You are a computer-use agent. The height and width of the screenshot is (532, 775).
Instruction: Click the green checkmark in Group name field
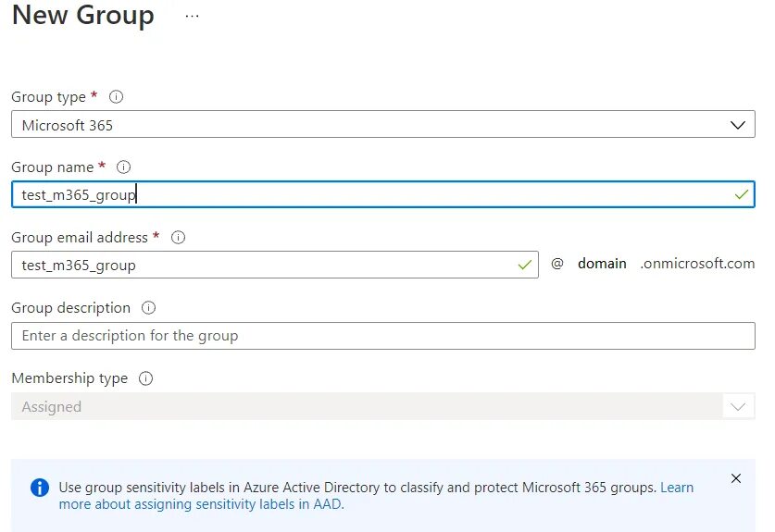pyautogui.click(x=742, y=194)
